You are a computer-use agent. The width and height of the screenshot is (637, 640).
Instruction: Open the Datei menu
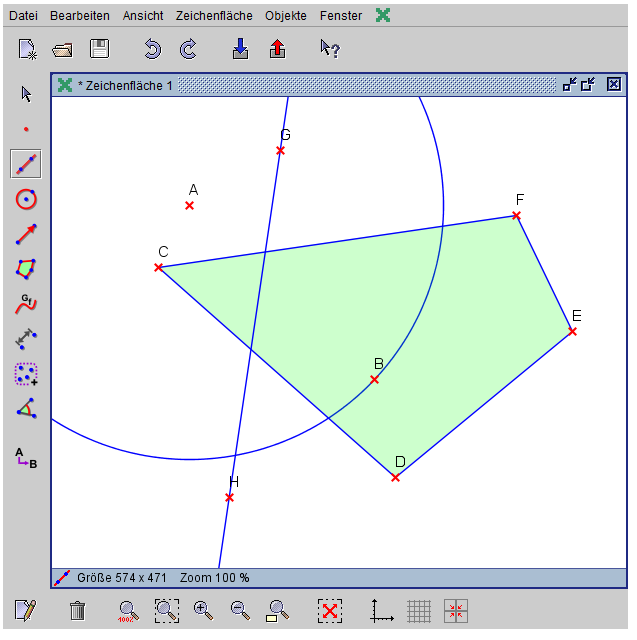point(23,16)
